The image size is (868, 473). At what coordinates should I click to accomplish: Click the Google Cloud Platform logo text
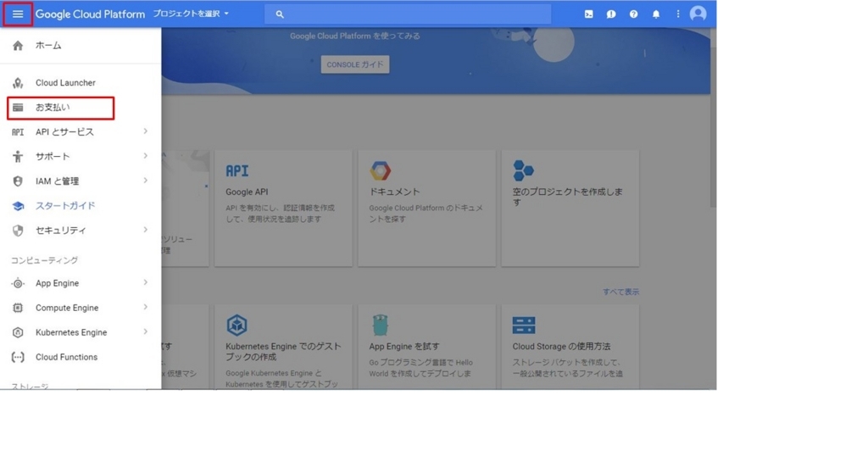90,14
